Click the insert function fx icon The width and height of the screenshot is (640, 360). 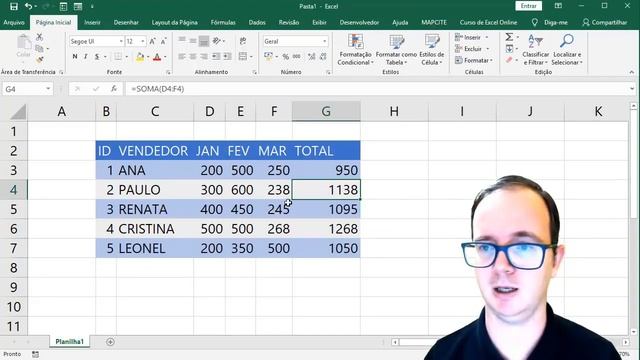click(x=114, y=89)
